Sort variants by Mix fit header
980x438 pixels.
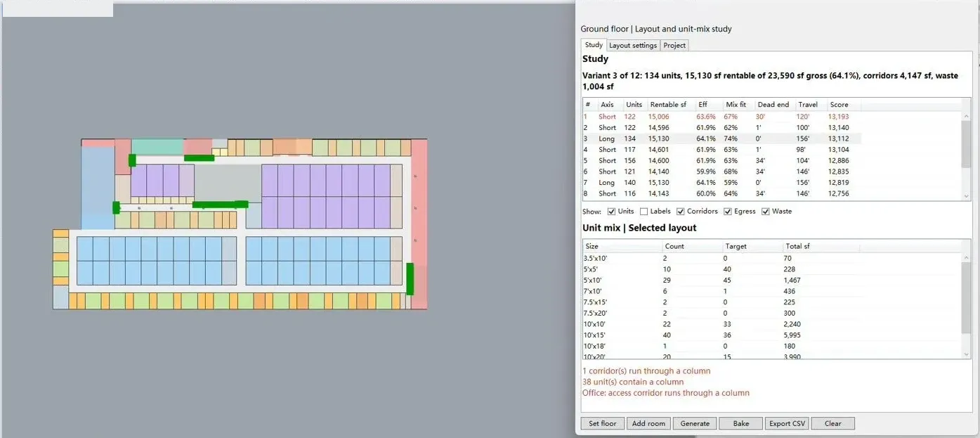738,105
